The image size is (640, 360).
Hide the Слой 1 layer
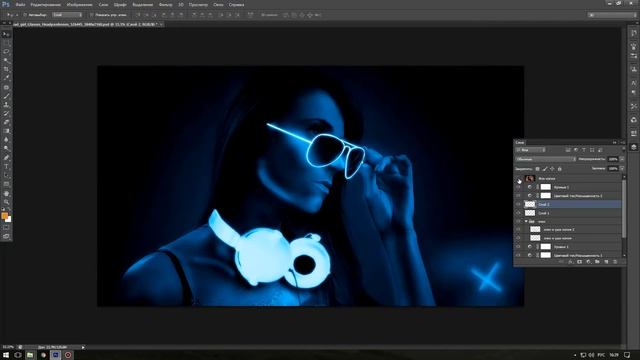point(518,213)
